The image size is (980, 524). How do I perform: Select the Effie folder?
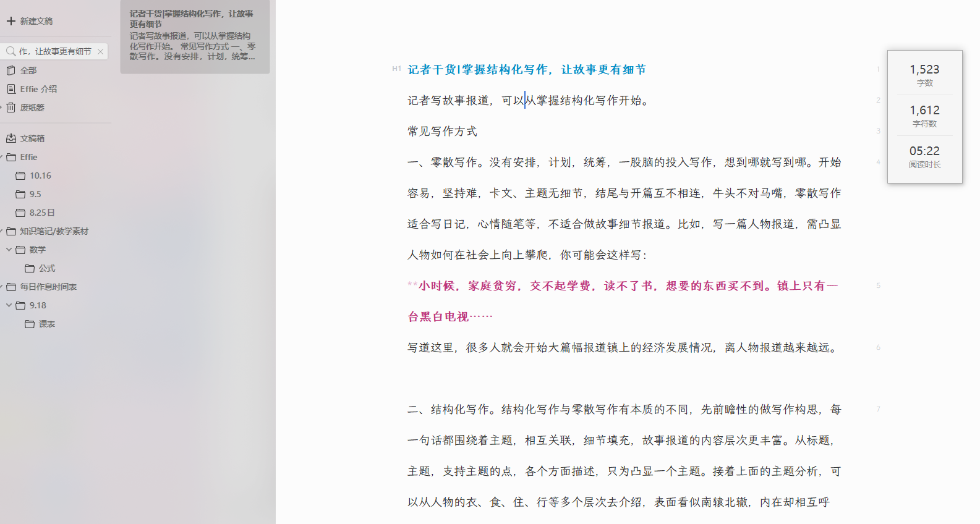point(28,157)
